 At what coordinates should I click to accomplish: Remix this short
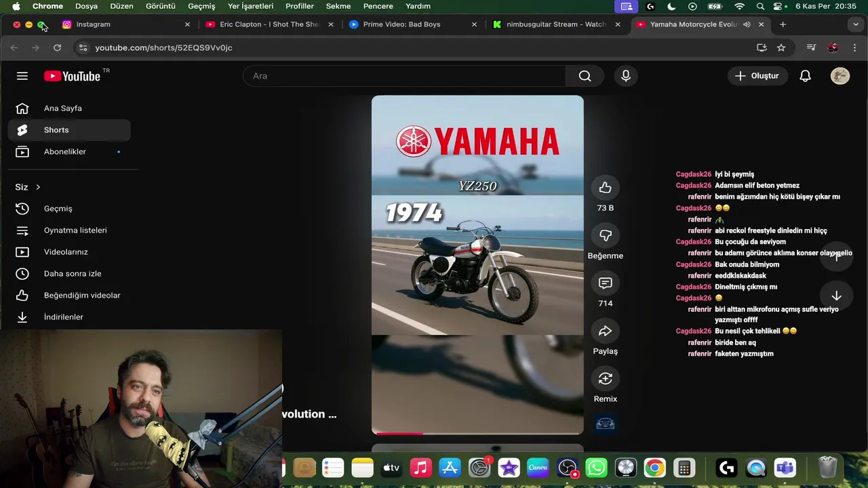pyautogui.click(x=606, y=378)
